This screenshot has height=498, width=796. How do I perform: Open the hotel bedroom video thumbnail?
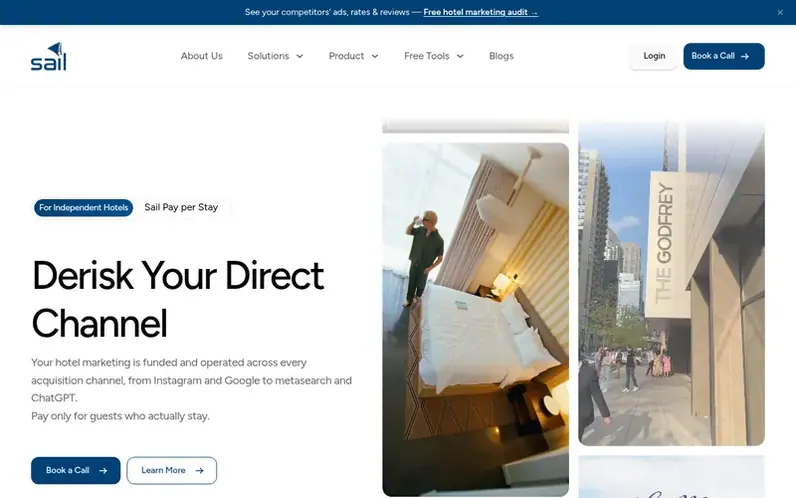[x=476, y=319]
